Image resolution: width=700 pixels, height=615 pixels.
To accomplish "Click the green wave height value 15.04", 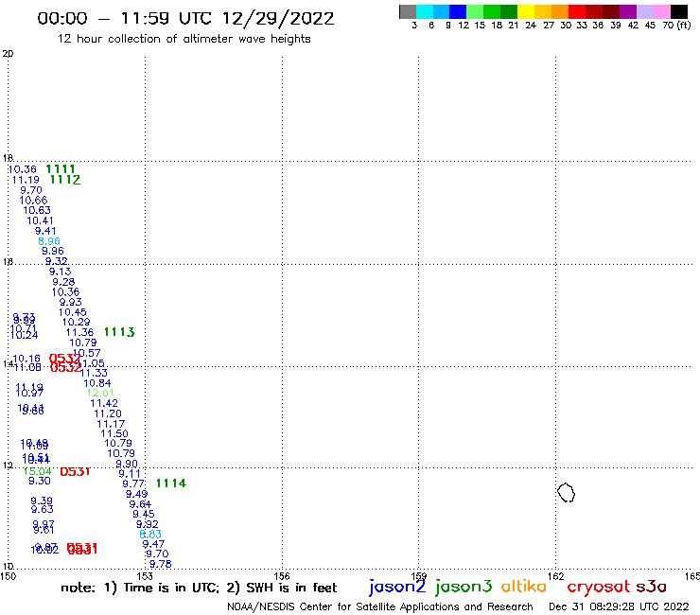I will pyautogui.click(x=37, y=471).
